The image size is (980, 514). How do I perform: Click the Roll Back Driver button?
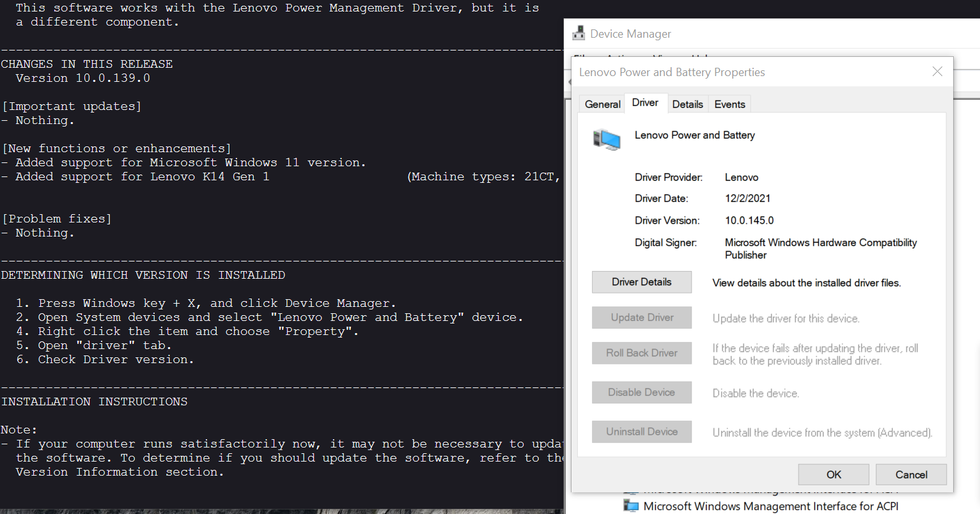(x=641, y=353)
